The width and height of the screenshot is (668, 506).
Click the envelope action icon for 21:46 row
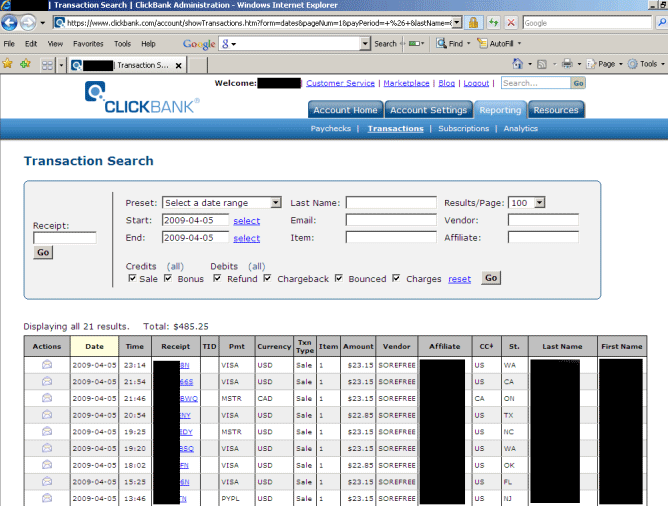47,398
